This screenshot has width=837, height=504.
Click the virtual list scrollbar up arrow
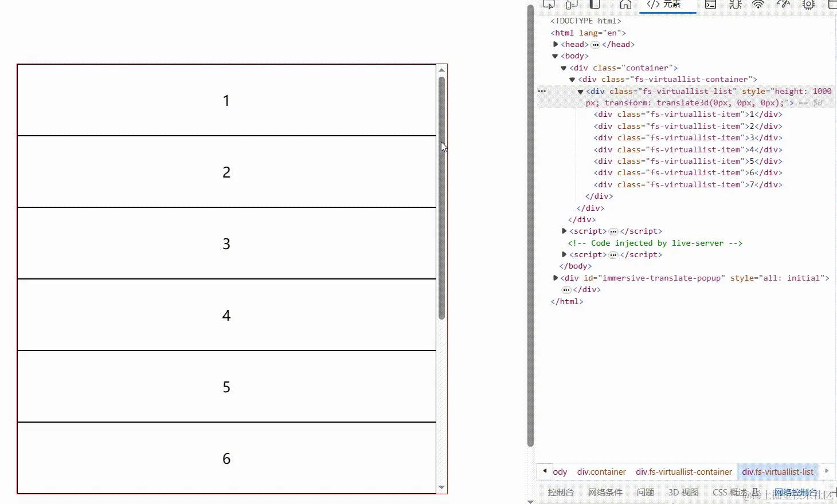(441, 70)
